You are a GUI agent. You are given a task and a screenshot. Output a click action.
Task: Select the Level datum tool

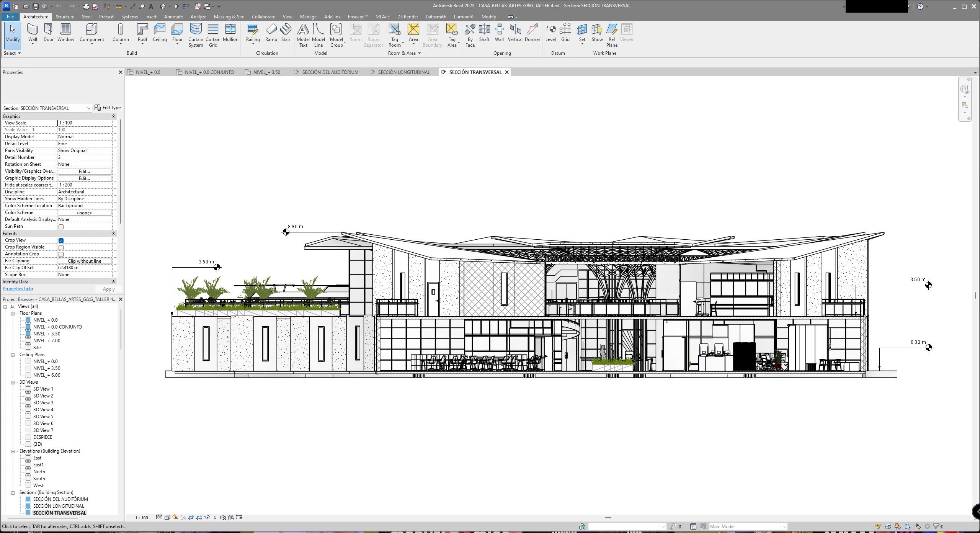(550, 33)
